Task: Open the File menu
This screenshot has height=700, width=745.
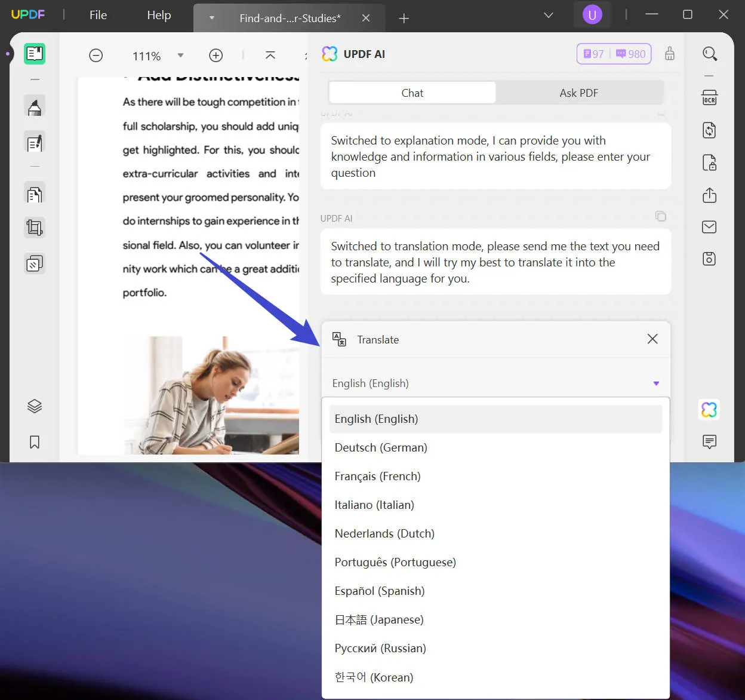Action: 98,15
